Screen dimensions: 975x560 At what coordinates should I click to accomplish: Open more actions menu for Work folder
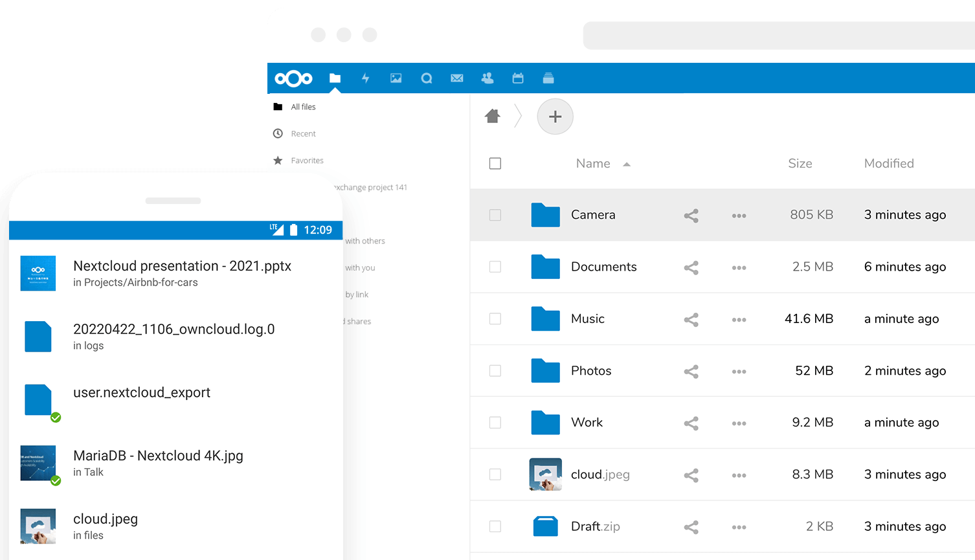pyautogui.click(x=739, y=423)
